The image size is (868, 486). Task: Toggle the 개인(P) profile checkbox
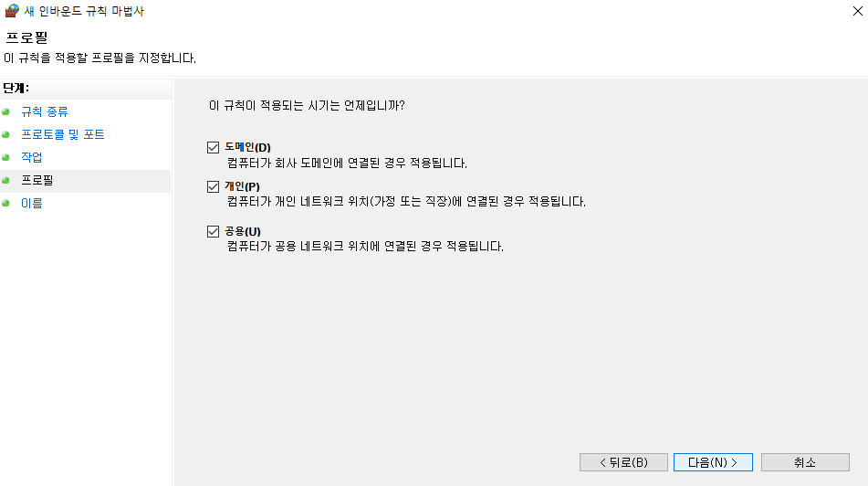click(214, 186)
